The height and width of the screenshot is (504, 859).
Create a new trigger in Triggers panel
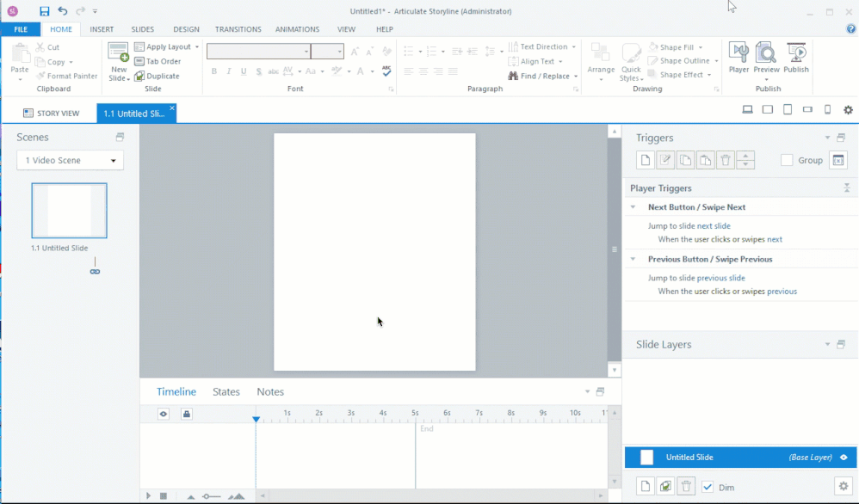click(646, 160)
